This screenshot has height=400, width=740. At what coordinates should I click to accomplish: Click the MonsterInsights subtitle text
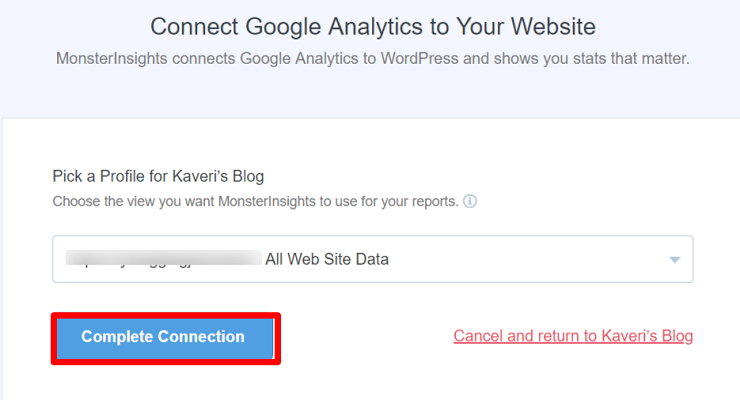pyautogui.click(x=372, y=59)
